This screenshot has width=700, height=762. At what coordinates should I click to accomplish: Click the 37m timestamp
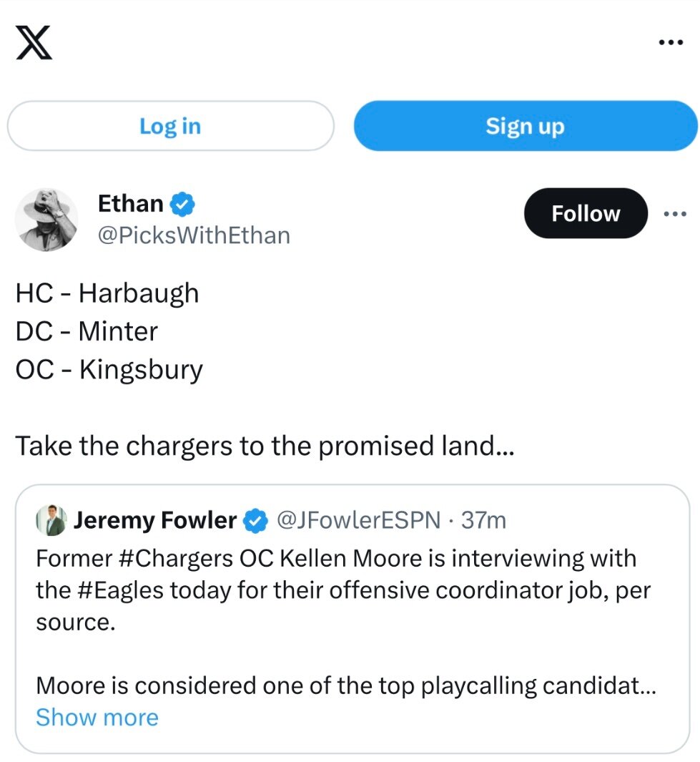coord(483,520)
